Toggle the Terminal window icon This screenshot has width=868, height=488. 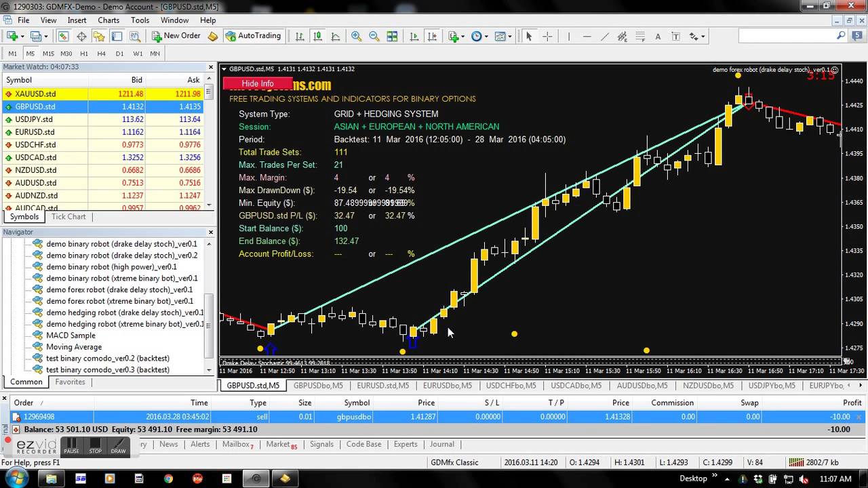pos(117,36)
